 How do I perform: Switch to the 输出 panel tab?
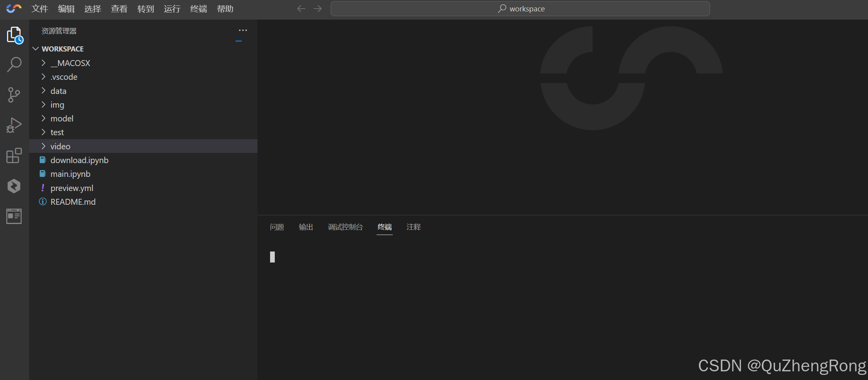pyautogui.click(x=306, y=227)
